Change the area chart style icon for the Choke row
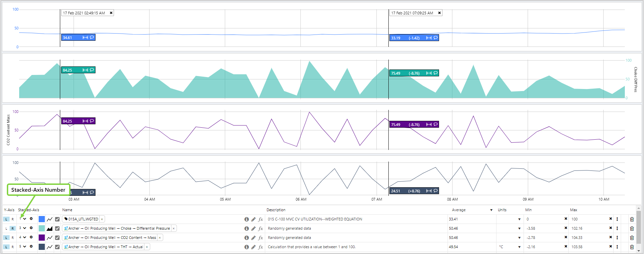Screen dimensions: 644x254 pos(50,228)
